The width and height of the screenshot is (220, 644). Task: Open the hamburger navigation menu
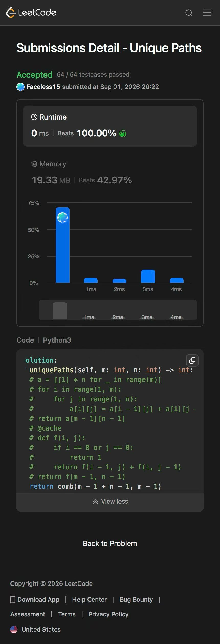207,13
